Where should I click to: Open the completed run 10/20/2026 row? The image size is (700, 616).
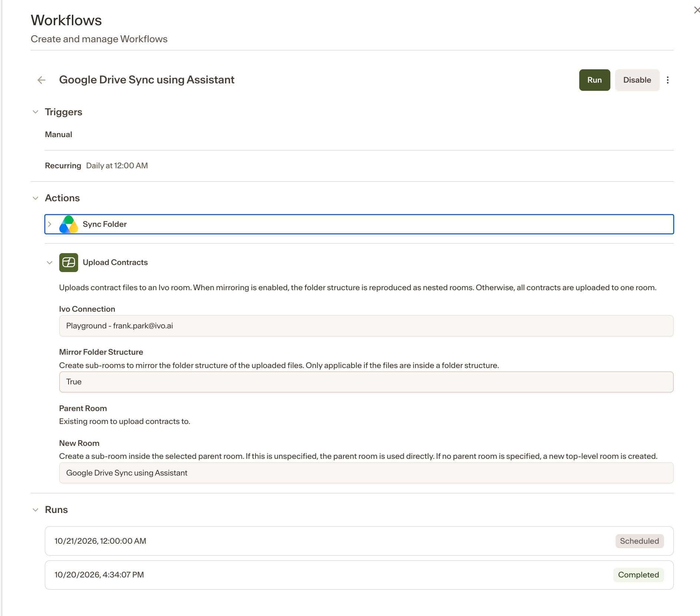point(359,575)
